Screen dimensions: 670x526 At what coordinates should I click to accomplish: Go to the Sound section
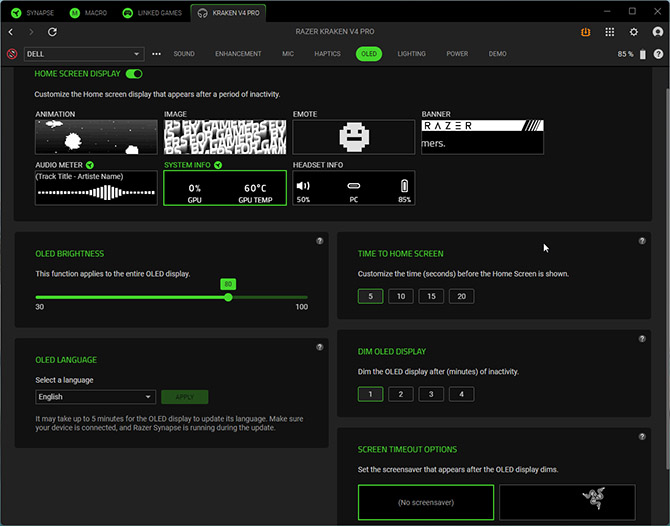(184, 54)
